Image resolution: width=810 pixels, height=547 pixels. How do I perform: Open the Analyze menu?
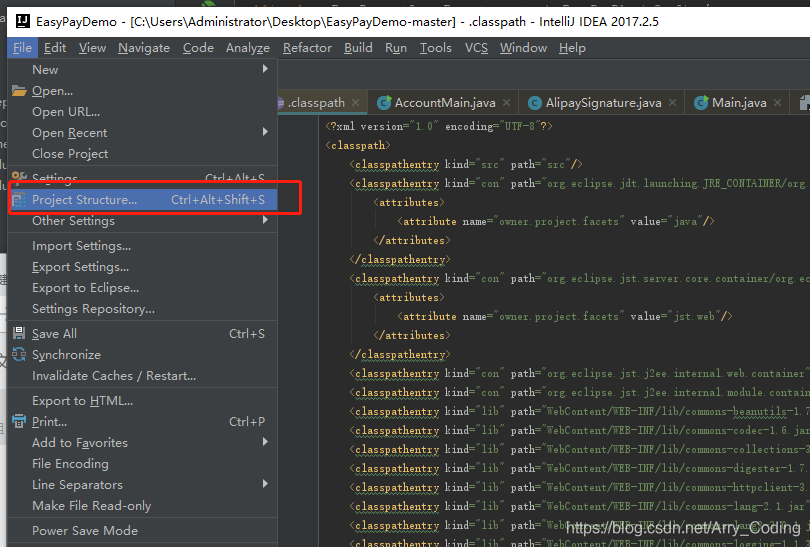(x=248, y=48)
